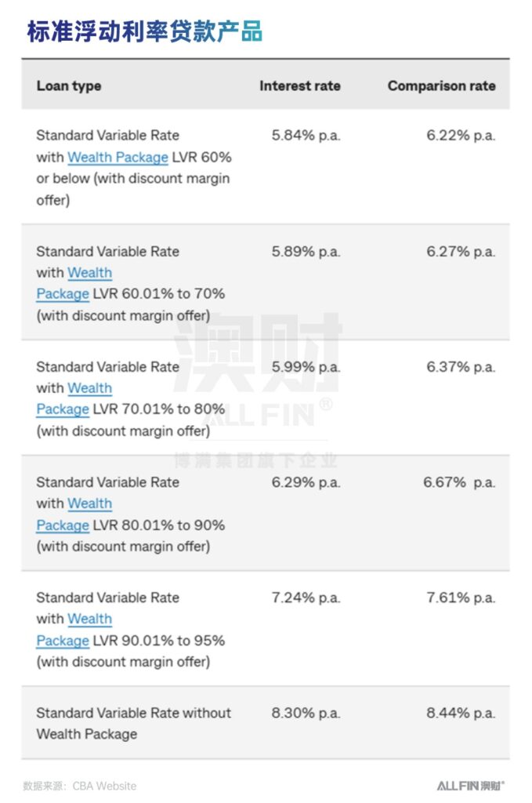Open Wealth link in LVR 80.01% to 90% row
This screenshot has height=803, width=532.
click(89, 503)
